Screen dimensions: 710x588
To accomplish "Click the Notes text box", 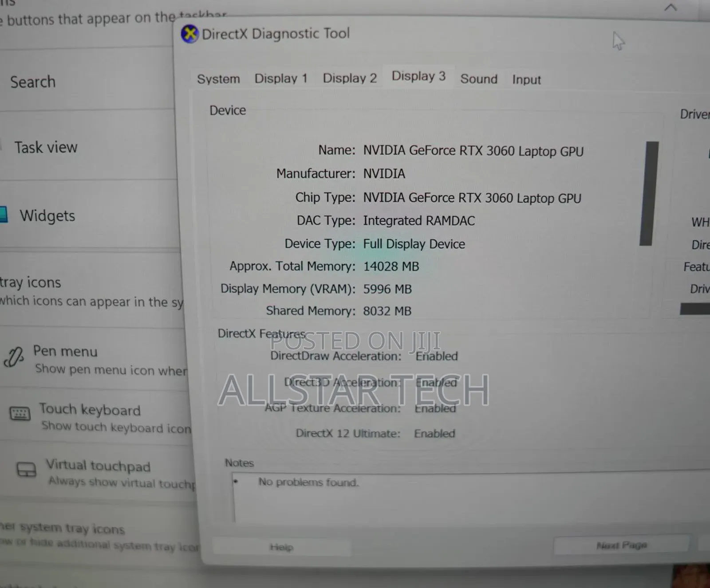I will (x=470, y=498).
